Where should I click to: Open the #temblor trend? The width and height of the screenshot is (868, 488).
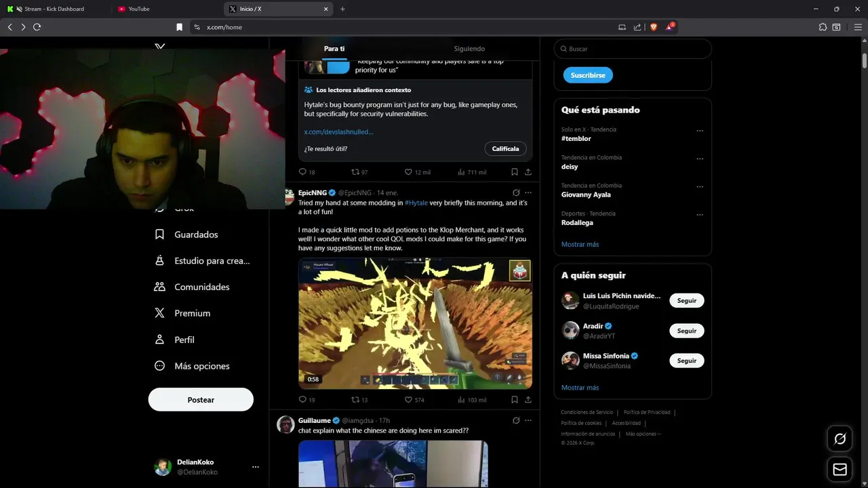[x=576, y=138]
